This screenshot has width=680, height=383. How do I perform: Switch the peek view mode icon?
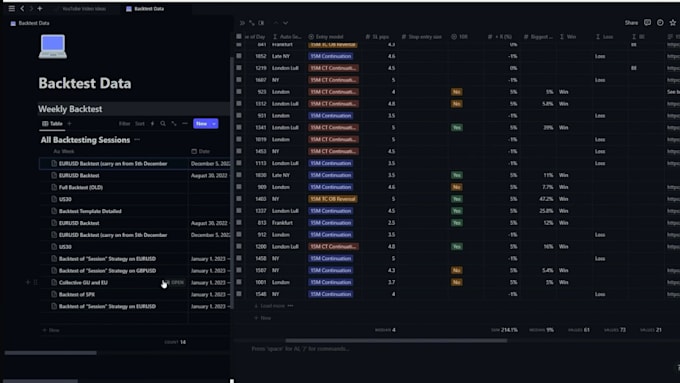click(261, 23)
